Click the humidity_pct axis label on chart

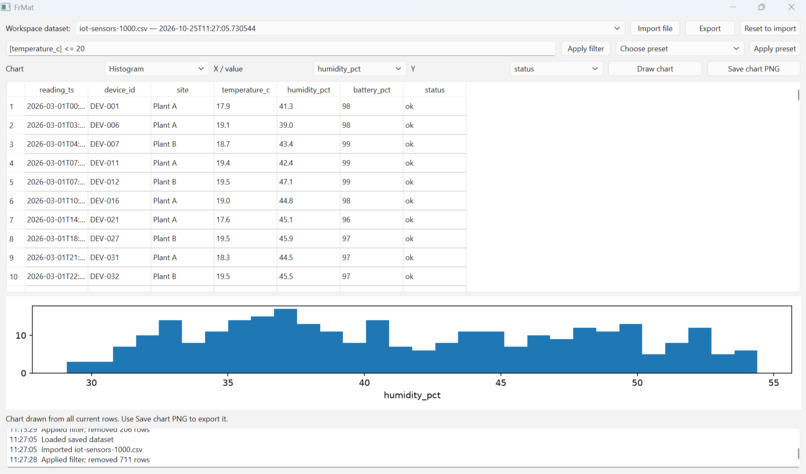coord(412,395)
